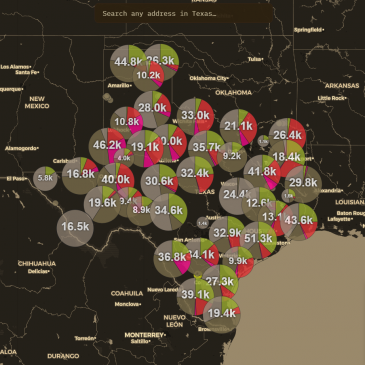Select the 32.4k cluster marker
The width and height of the screenshot is (365, 365).
point(195,174)
